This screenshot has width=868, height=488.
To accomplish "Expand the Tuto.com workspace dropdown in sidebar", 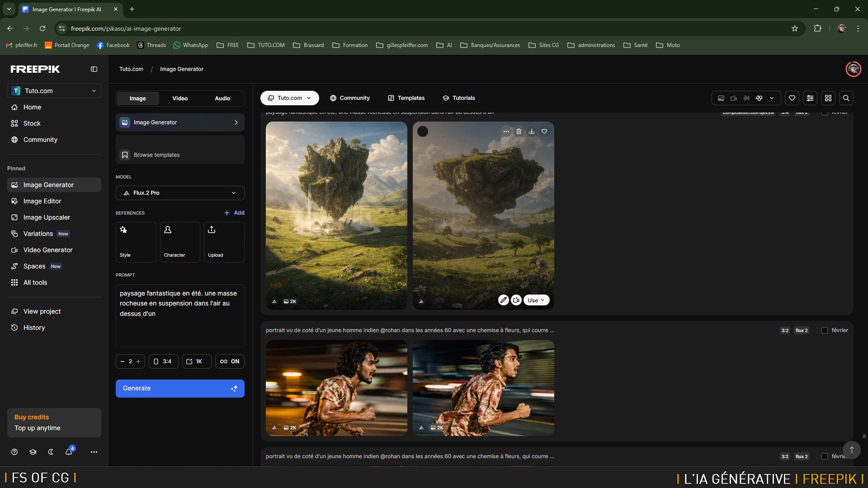I will (x=54, y=91).
